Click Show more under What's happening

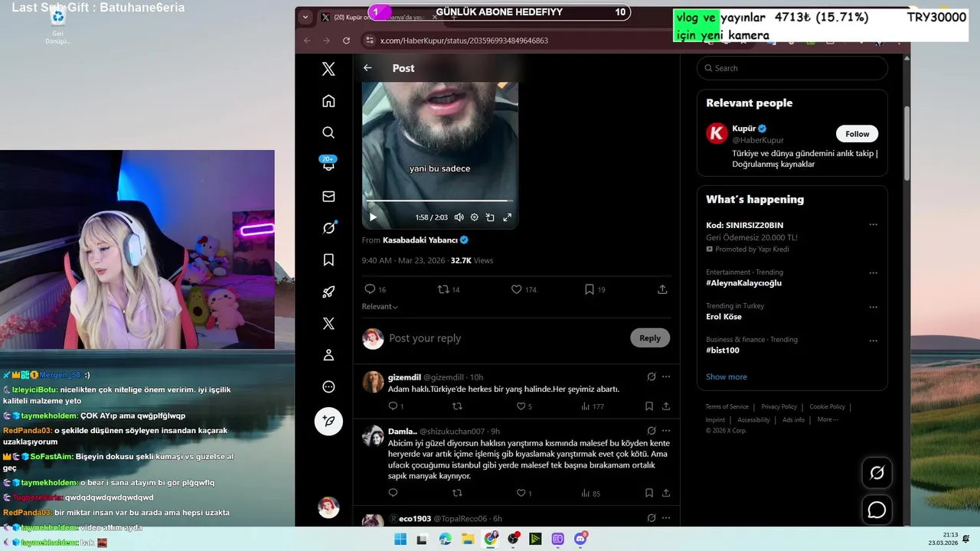(727, 377)
